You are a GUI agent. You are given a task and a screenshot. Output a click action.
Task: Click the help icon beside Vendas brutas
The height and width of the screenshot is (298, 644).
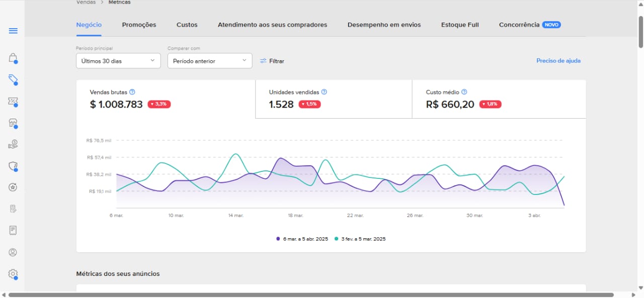[x=132, y=92]
